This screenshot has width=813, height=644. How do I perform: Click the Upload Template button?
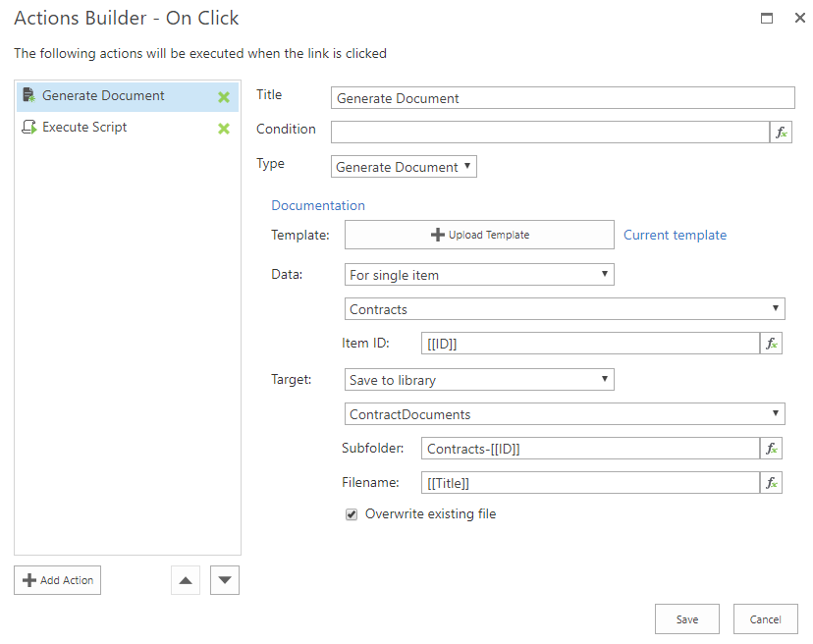click(x=479, y=235)
